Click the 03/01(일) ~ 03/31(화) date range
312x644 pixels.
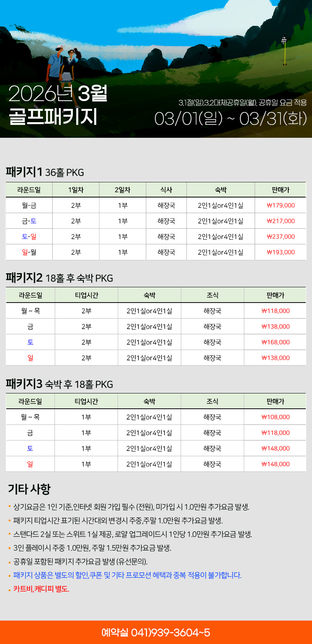[230, 119]
